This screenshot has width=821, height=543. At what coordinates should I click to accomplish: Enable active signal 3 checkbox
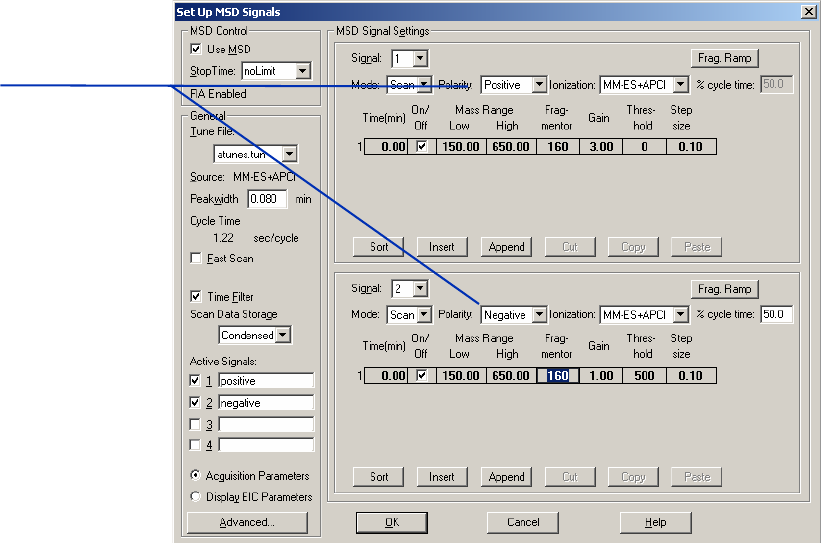196,424
